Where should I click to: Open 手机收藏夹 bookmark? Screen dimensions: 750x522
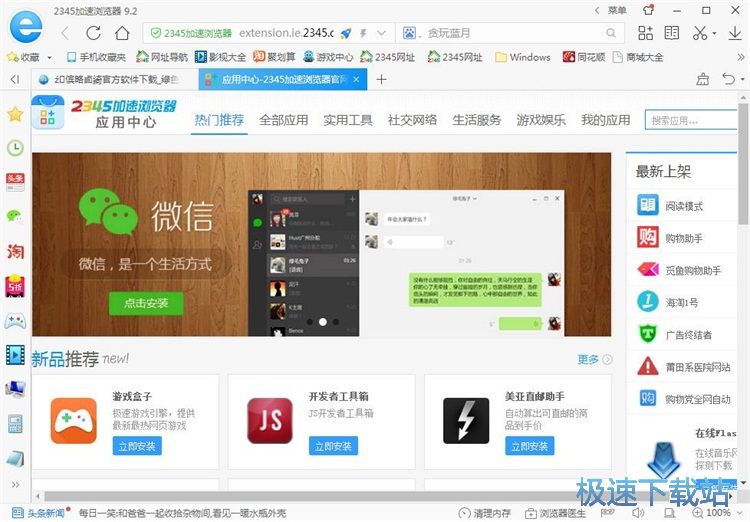(x=97, y=57)
